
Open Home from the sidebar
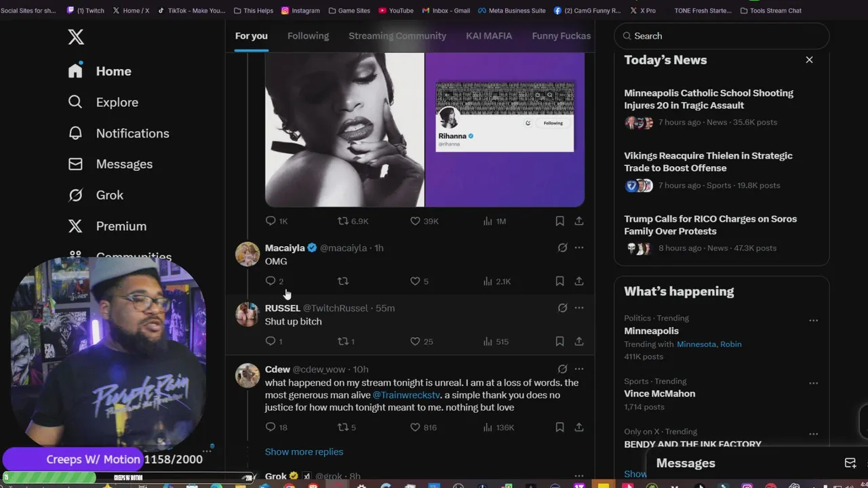(x=100, y=71)
